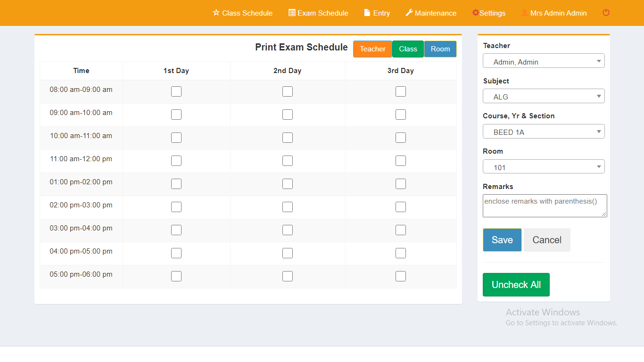
Task: Click the Remarks text area
Action: (545, 206)
